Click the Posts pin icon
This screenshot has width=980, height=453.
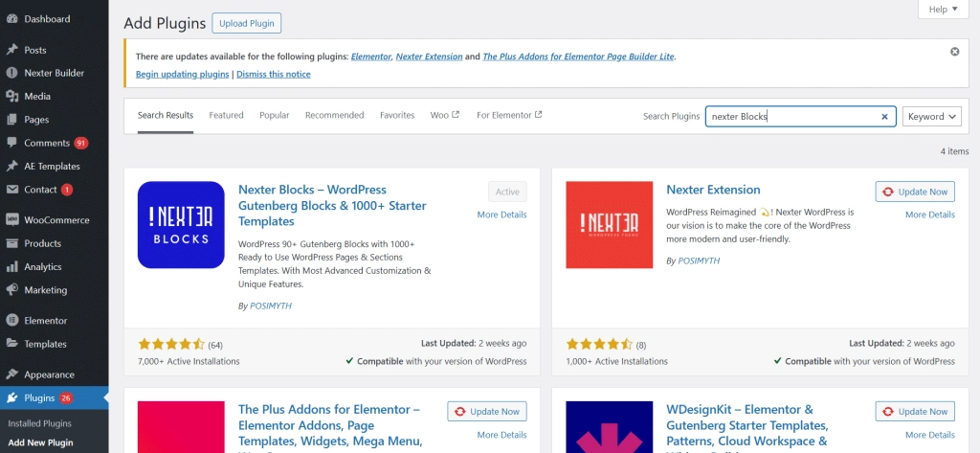click(12, 50)
